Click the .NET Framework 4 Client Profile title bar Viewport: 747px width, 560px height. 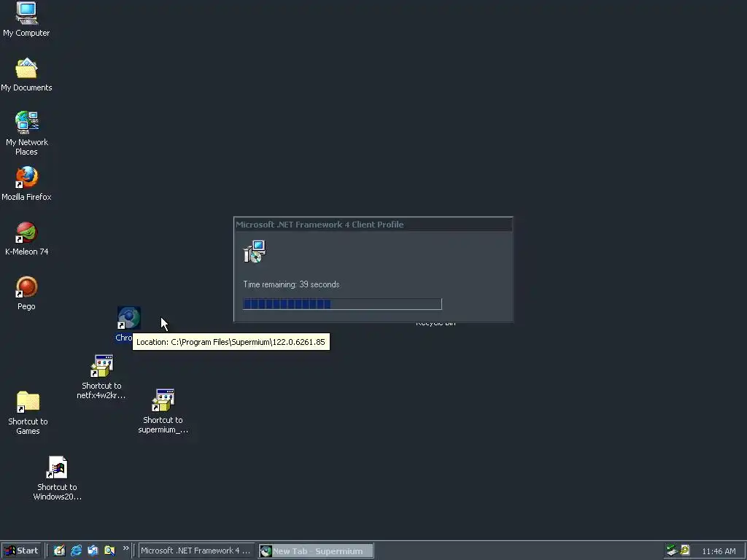click(x=373, y=225)
